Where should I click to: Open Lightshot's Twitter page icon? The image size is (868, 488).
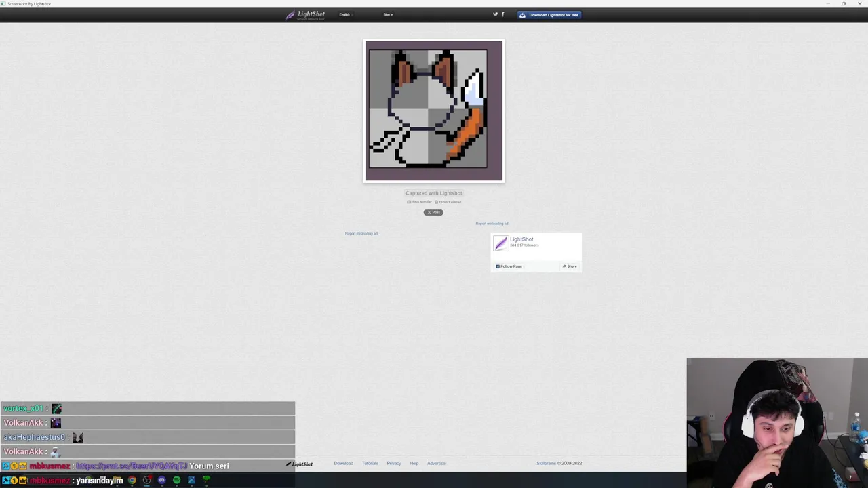(x=495, y=14)
